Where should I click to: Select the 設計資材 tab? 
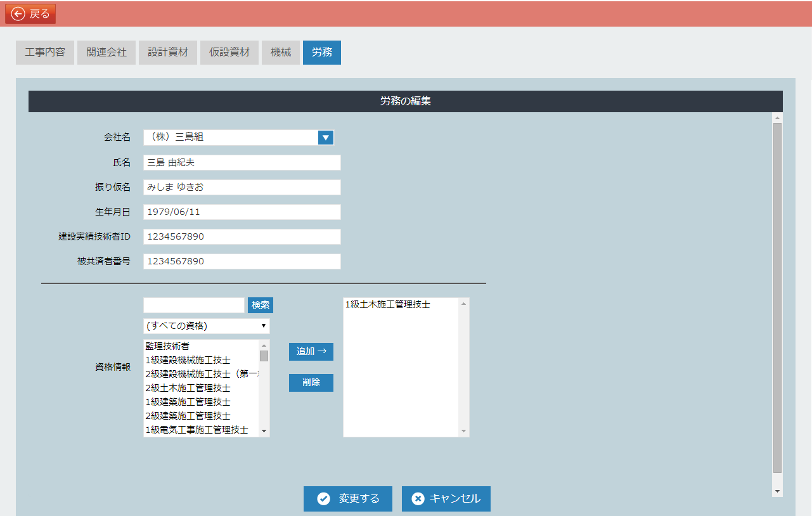coord(168,53)
